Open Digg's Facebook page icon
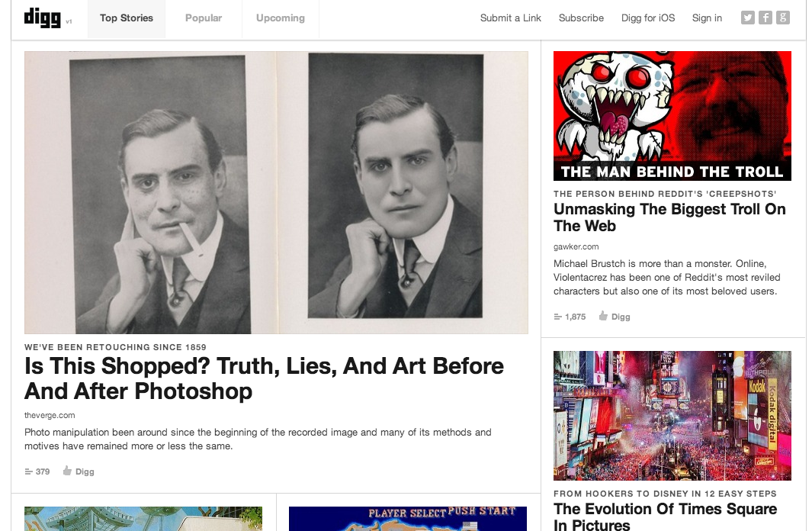The height and width of the screenshot is (531, 812). pyautogui.click(x=765, y=18)
